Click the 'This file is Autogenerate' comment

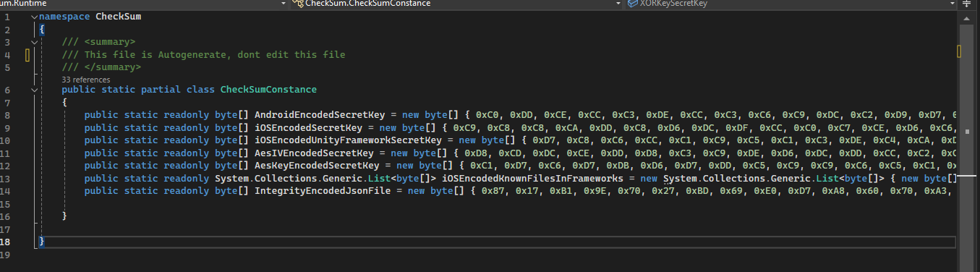203,54
